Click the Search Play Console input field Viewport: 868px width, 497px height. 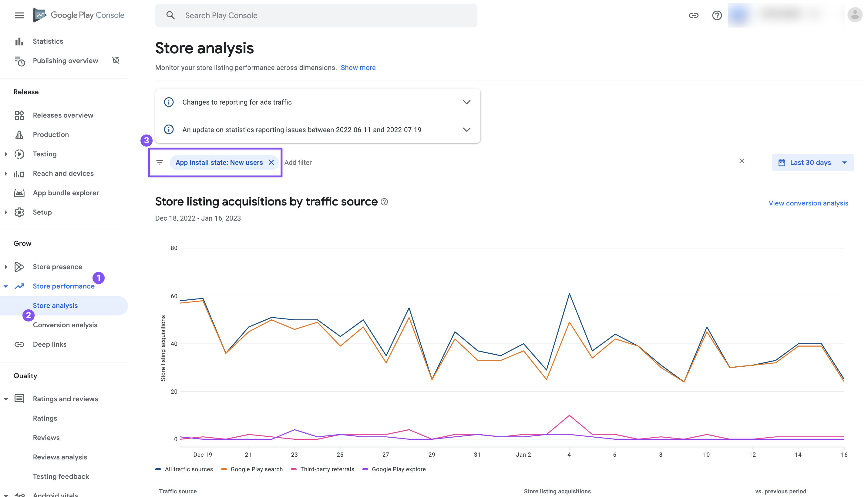316,15
